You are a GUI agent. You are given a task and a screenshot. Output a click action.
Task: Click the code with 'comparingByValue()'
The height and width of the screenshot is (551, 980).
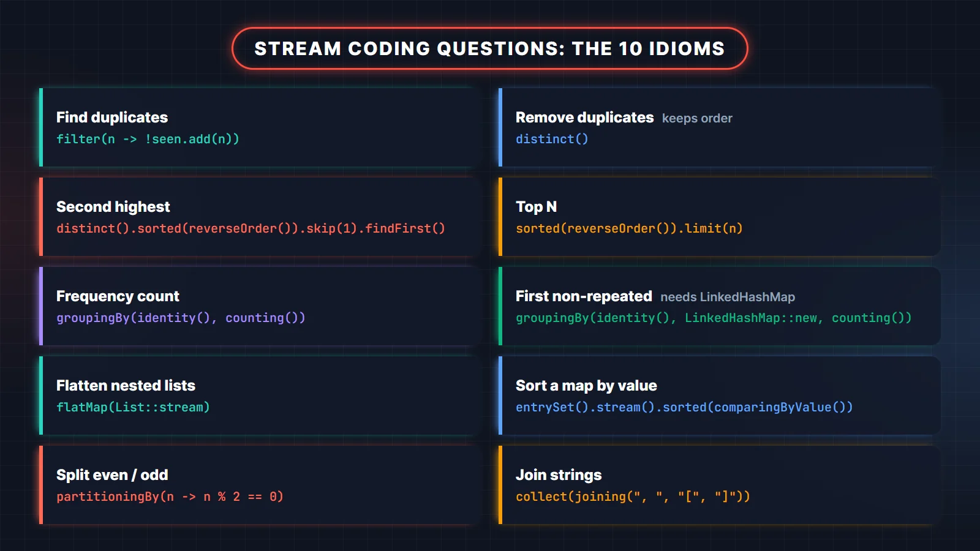pyautogui.click(x=684, y=407)
